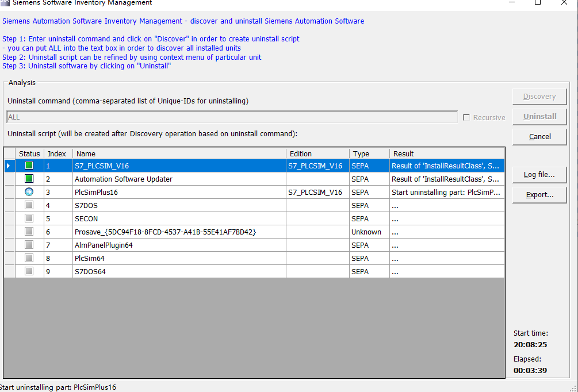The width and height of the screenshot is (578, 392).
Task: Click the row header of the SECON row
Action: click(x=10, y=219)
